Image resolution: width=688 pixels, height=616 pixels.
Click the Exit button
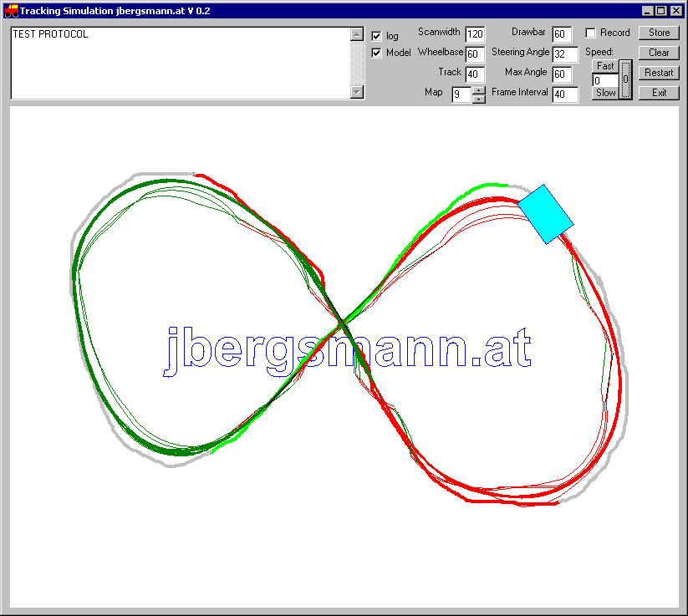659,93
